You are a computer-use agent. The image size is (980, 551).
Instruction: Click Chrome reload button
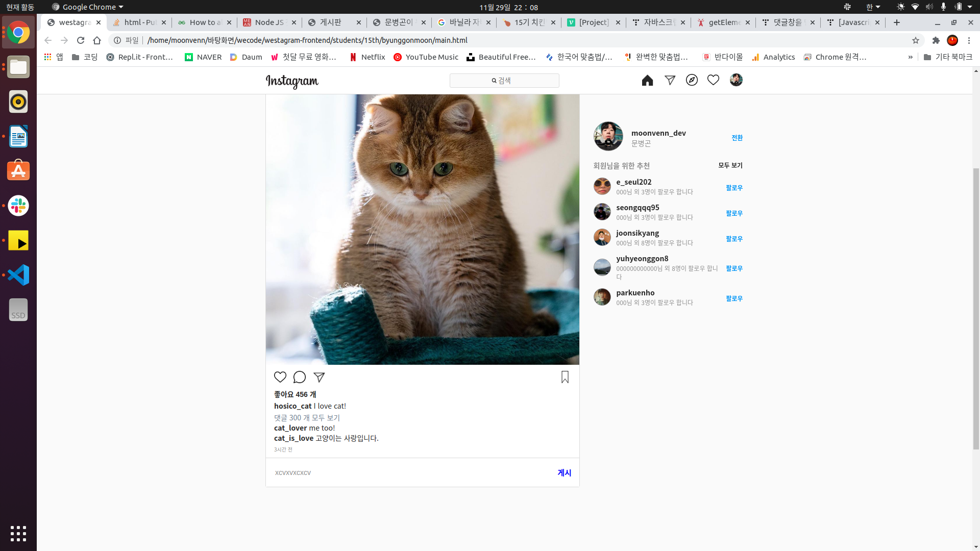[x=81, y=40]
